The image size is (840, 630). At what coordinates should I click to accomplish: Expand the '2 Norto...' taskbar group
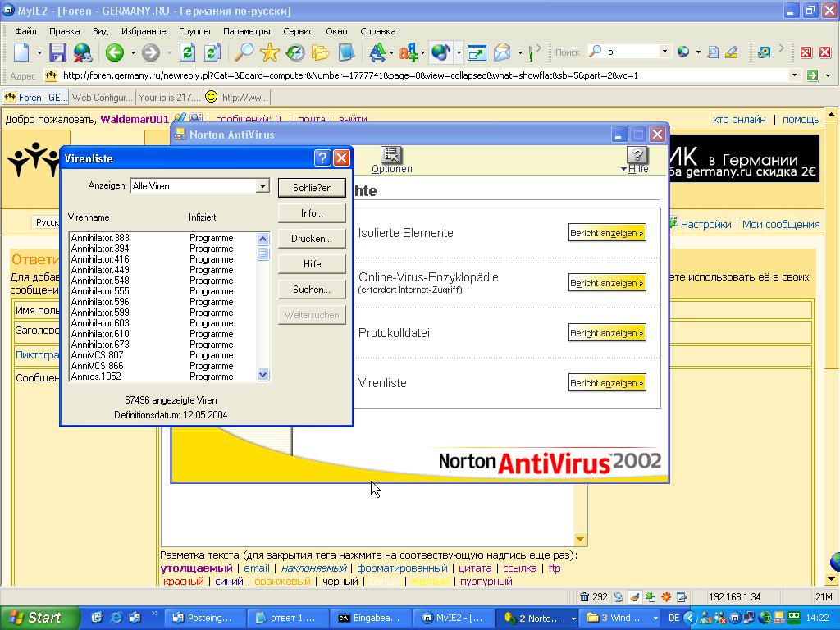573,619
